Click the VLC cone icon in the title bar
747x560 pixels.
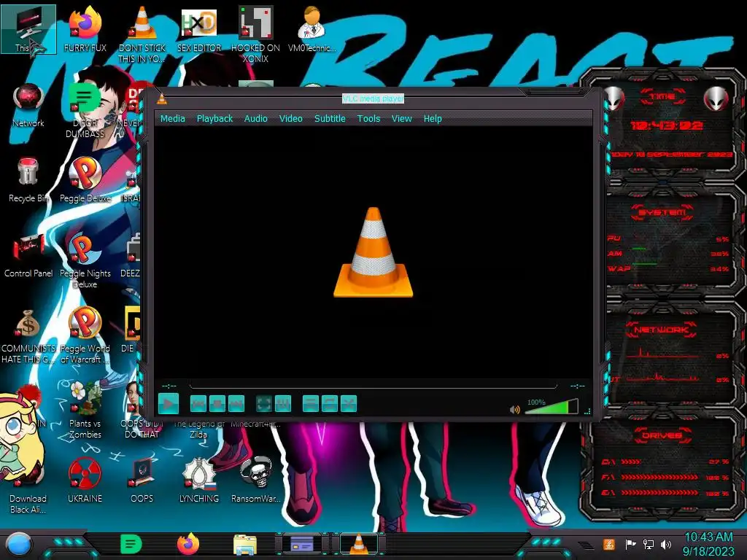pyautogui.click(x=162, y=99)
